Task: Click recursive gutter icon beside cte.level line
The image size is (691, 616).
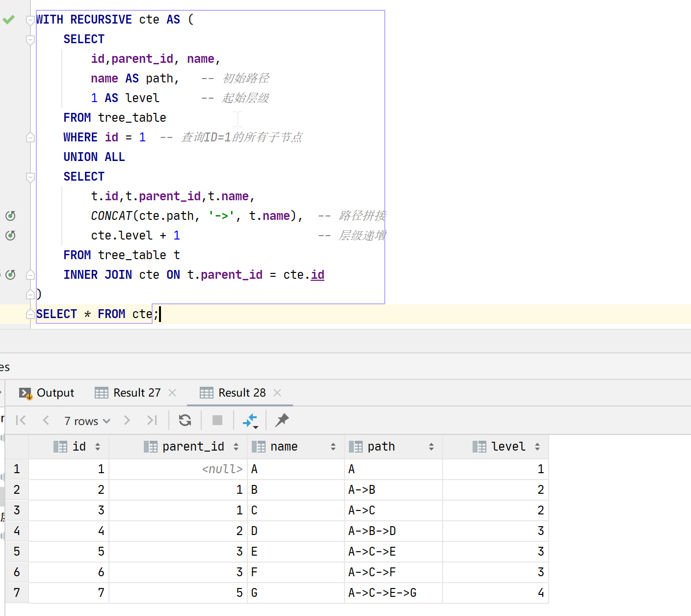Action: pyautogui.click(x=10, y=236)
